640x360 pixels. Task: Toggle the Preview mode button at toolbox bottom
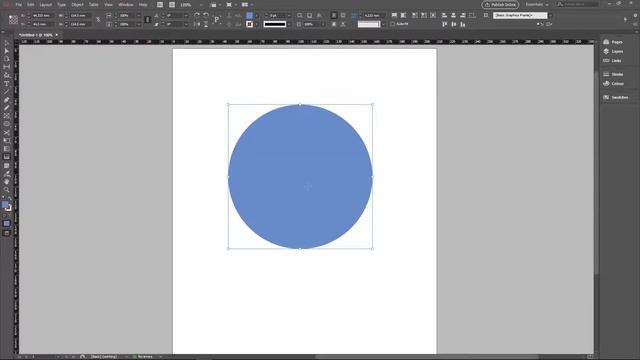tap(7, 233)
